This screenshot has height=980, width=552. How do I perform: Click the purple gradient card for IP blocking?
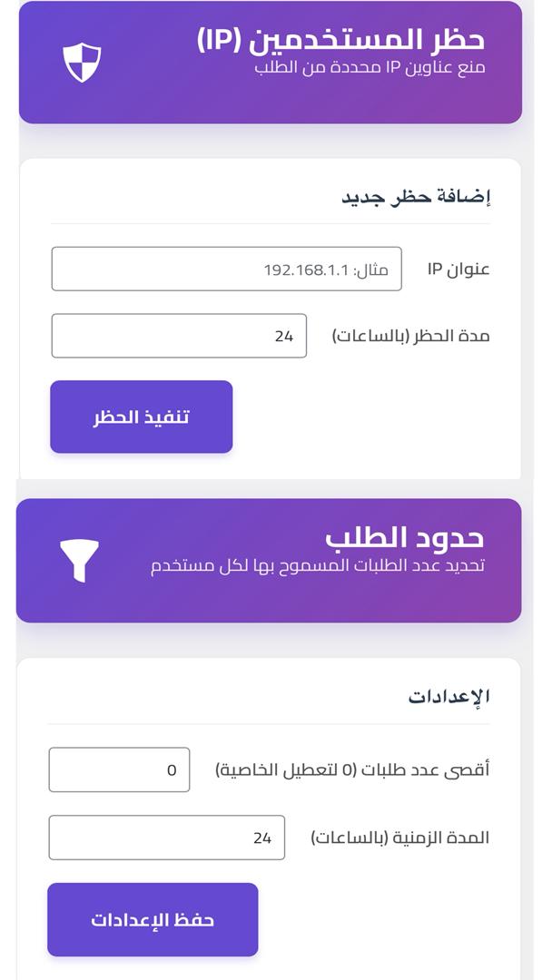[x=272, y=64]
